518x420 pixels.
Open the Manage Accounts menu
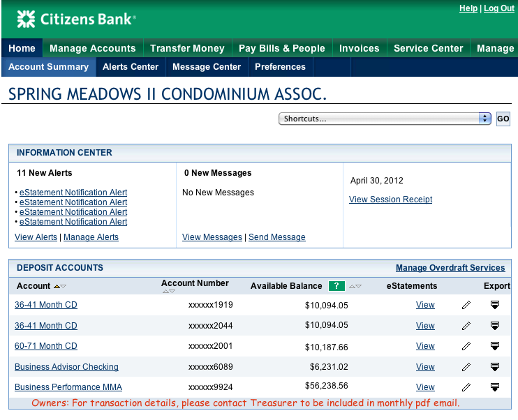[93, 48]
